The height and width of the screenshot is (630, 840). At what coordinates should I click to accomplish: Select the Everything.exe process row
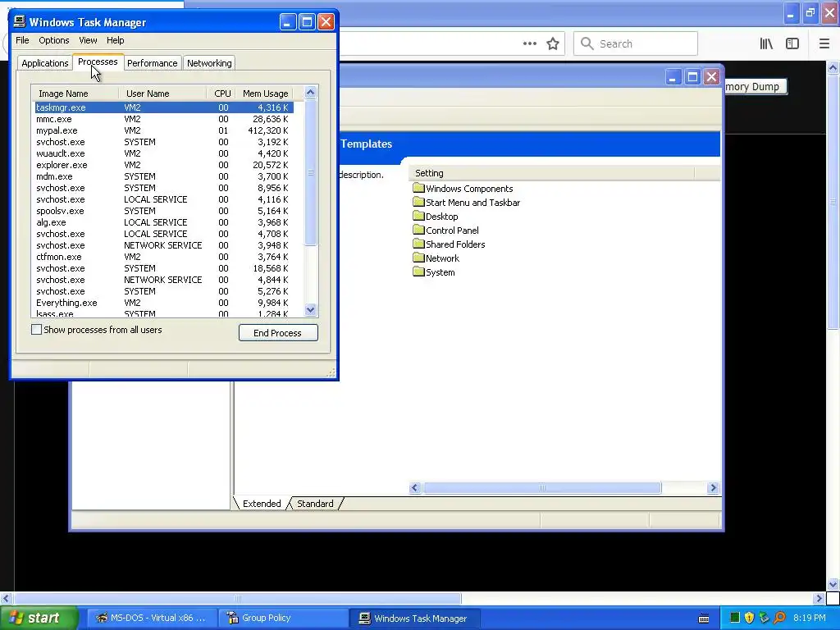[162, 303]
